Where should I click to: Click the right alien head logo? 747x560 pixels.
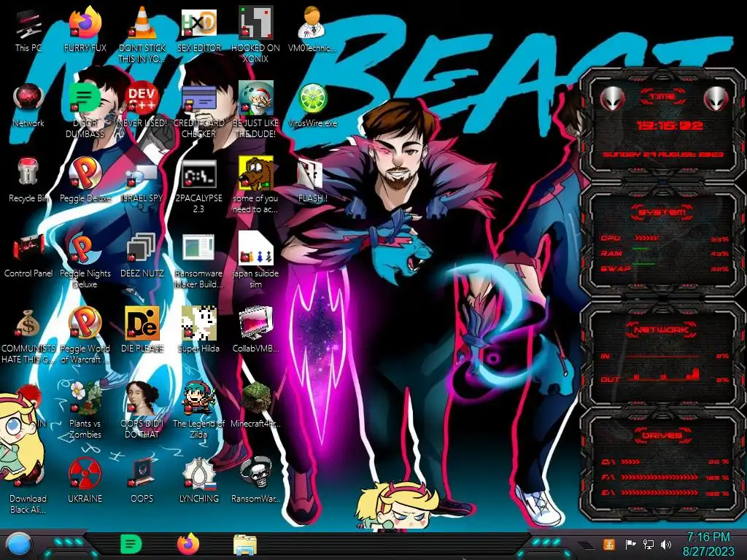[x=716, y=99]
